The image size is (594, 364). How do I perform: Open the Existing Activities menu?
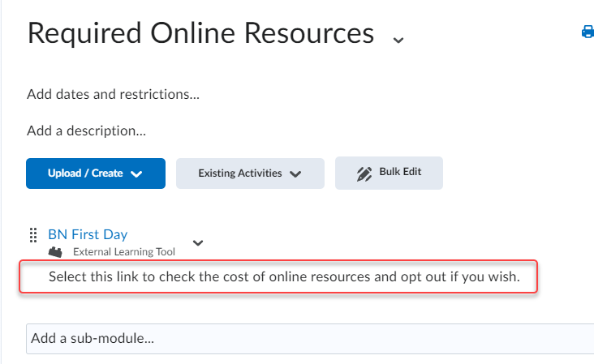point(250,173)
